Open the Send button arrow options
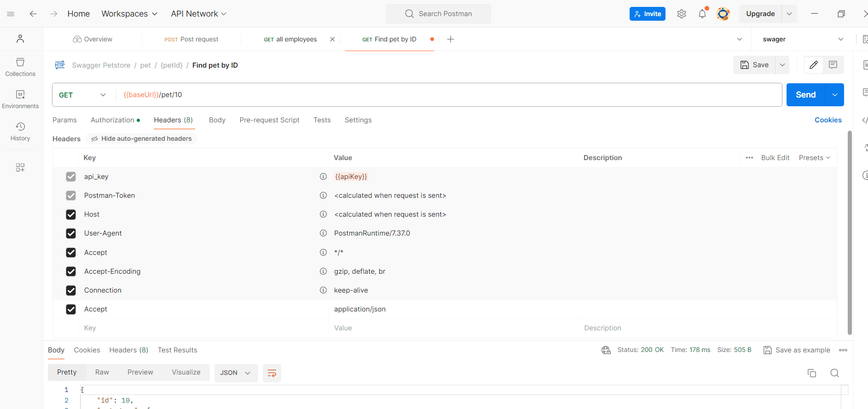The image size is (868, 409). pyautogui.click(x=835, y=95)
